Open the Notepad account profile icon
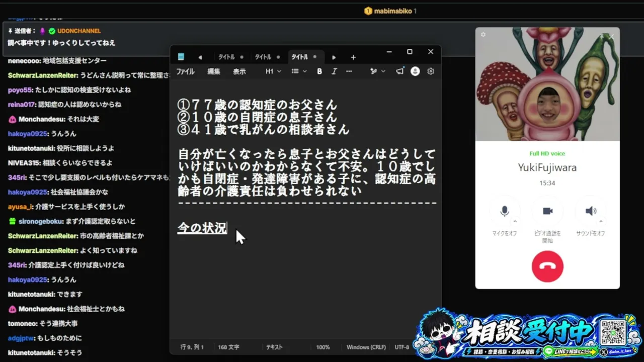This screenshot has width=644, height=362. (x=415, y=71)
